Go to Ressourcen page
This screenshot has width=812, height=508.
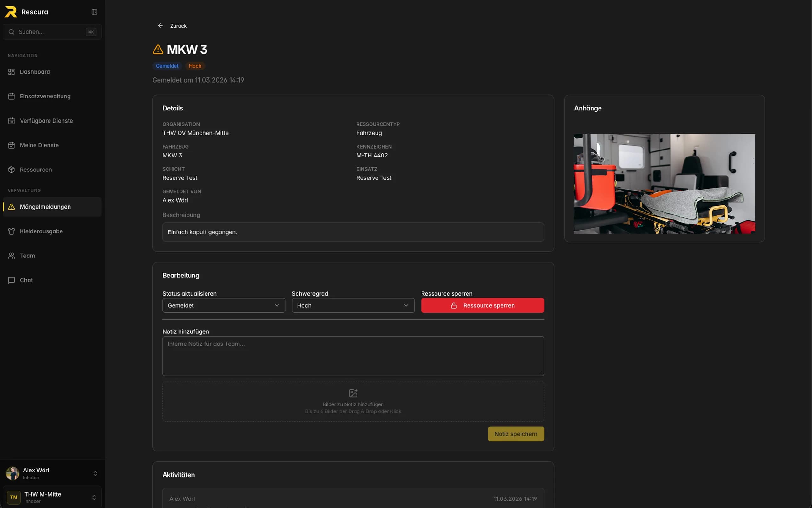pos(52,170)
